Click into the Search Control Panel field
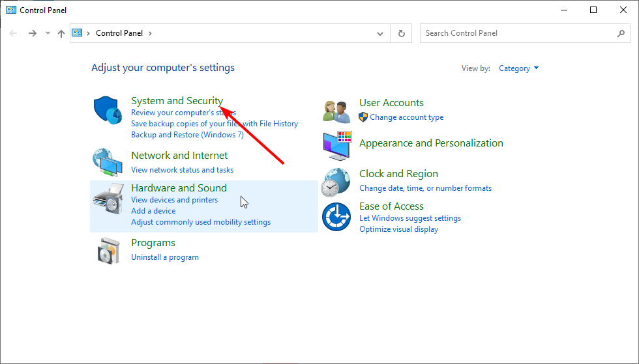639x364 pixels. click(525, 33)
